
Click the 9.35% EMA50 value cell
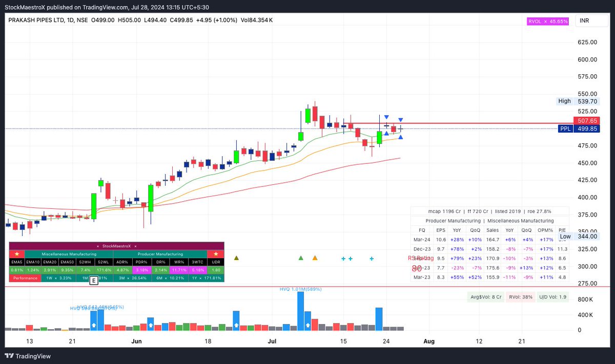66,270
